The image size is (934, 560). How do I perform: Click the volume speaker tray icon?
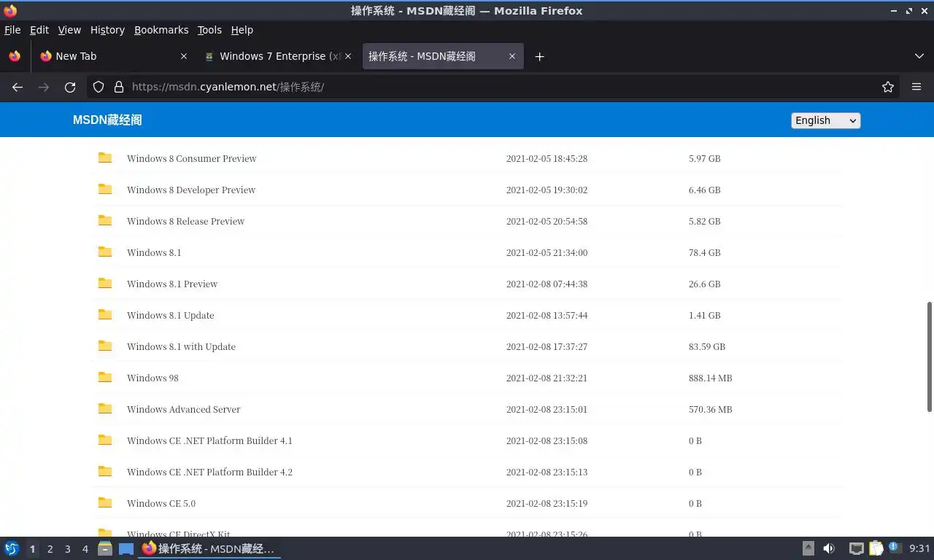pyautogui.click(x=829, y=548)
